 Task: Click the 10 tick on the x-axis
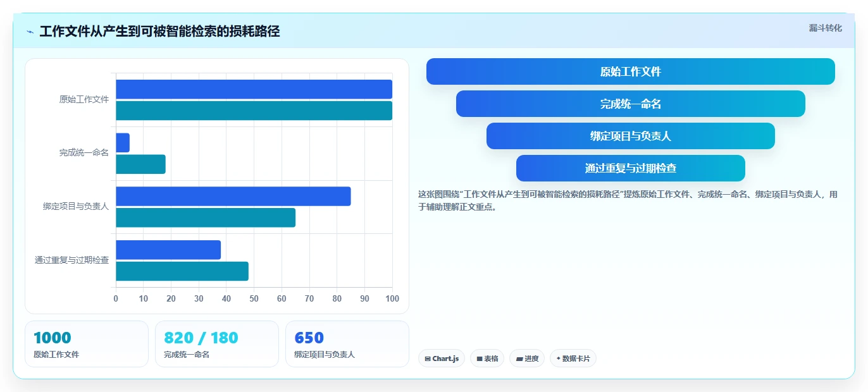(x=144, y=298)
